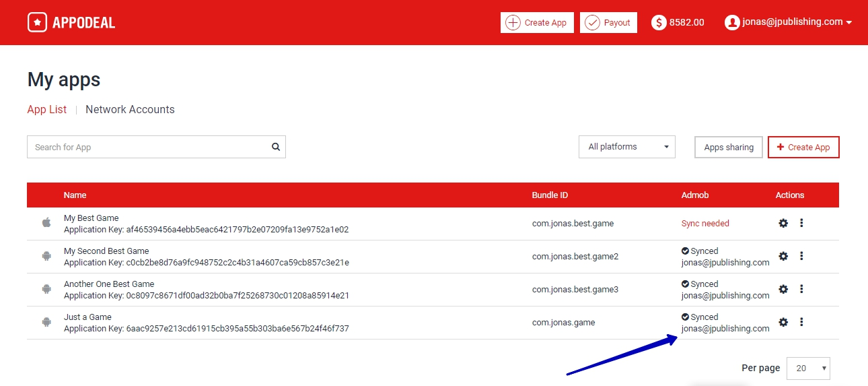
Task: Click the Appodeal logo icon
Action: (x=38, y=22)
